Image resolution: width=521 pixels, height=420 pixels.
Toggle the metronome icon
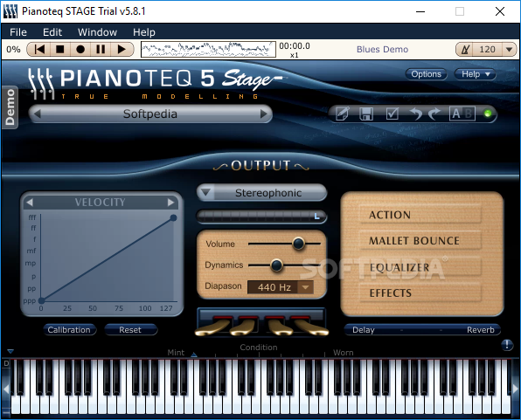click(465, 50)
